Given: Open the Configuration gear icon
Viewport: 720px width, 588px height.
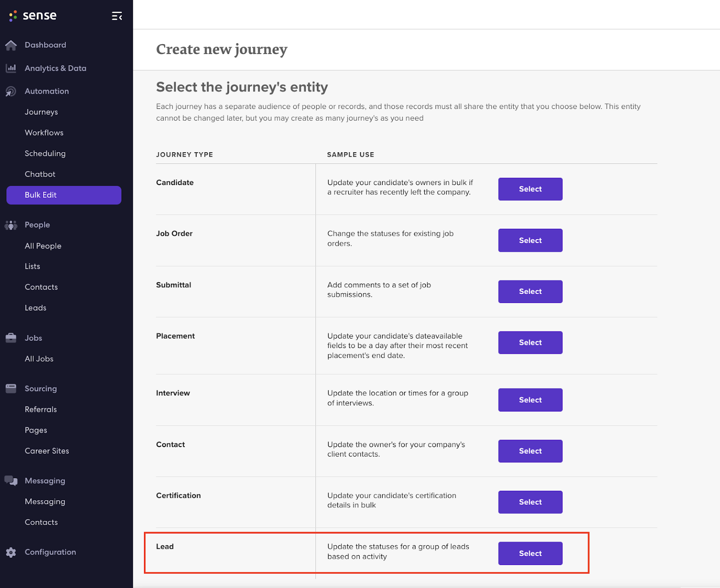Looking at the screenshot, I should 11,552.
